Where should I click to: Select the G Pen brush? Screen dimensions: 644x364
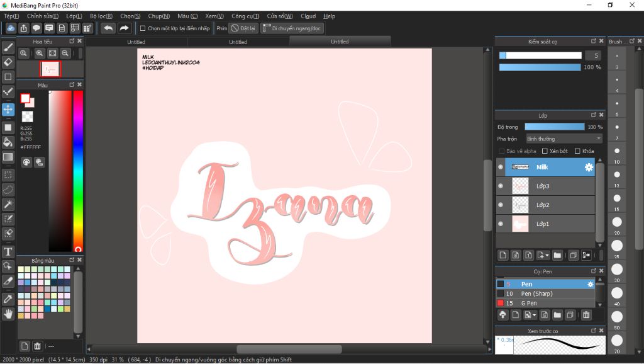point(545,303)
